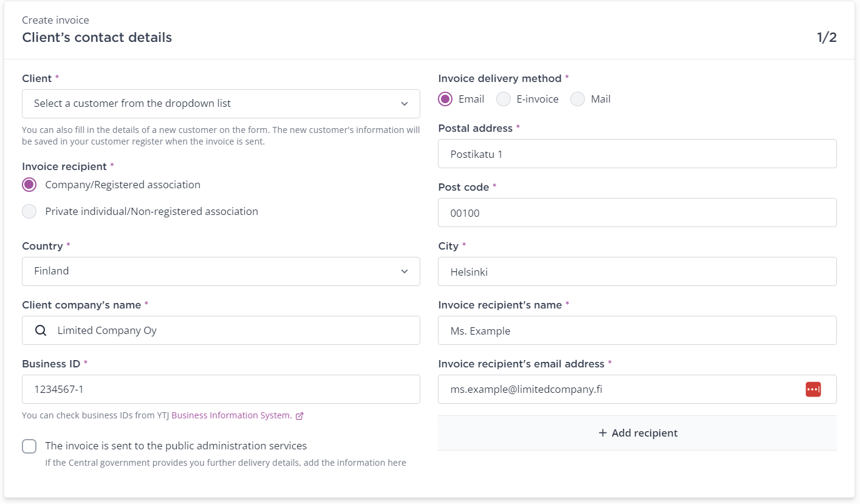The image size is (860, 504).
Task: Choose Private individual/Non-registered association recipient
Action: [x=29, y=211]
